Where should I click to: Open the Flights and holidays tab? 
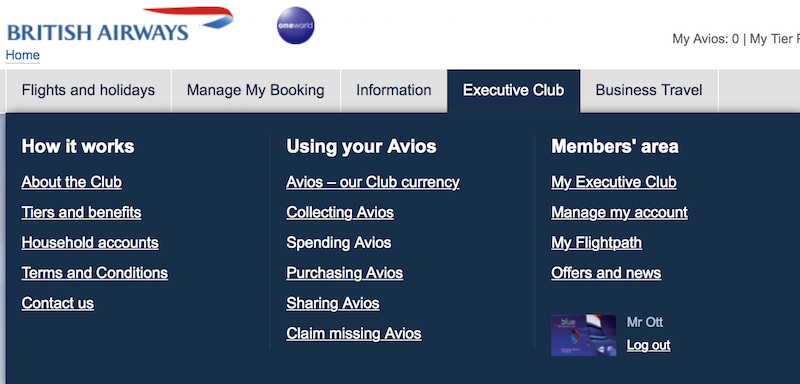[88, 91]
